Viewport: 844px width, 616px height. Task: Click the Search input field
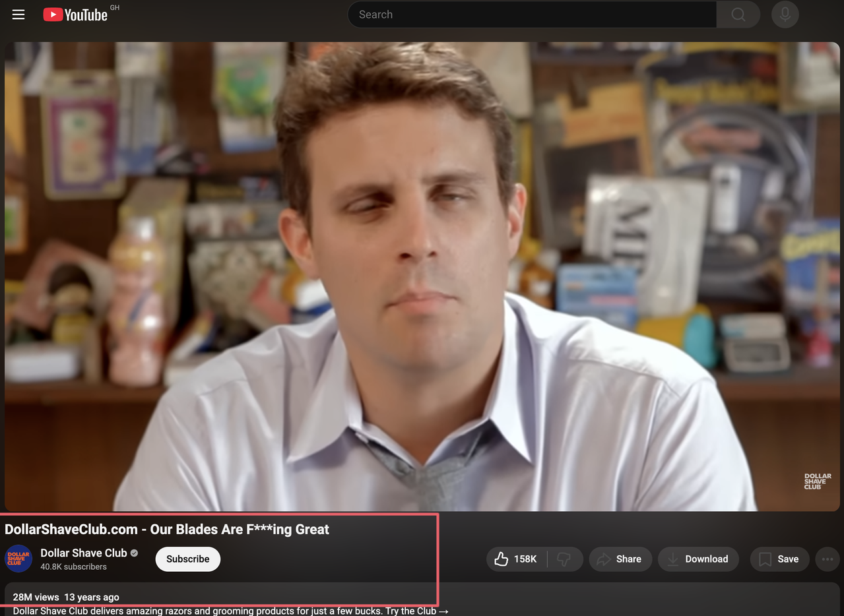533,15
